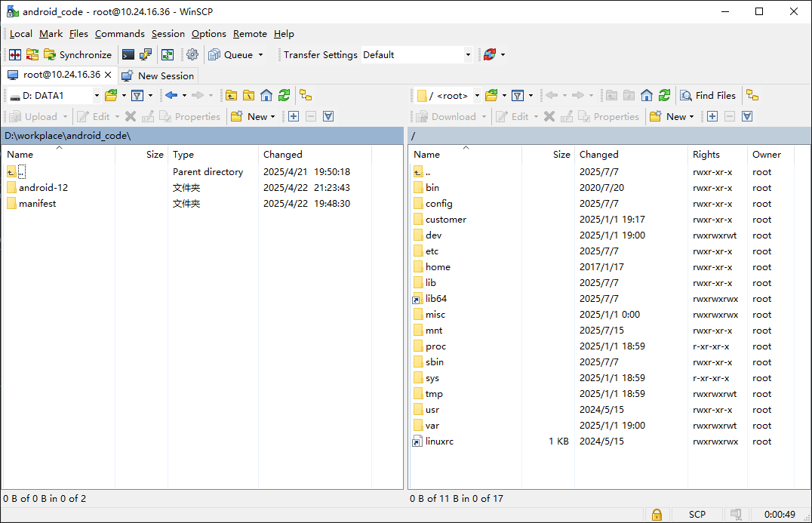The image size is (812, 523).
Task: Toggle the remote directory tree view
Action: tap(752, 95)
